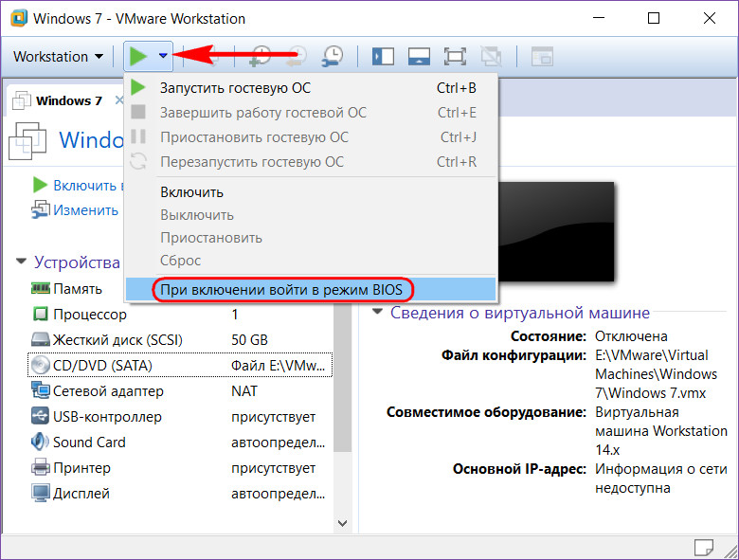Click the device list scroll down arrow
Screen dimensions: 739x560
tap(343, 523)
